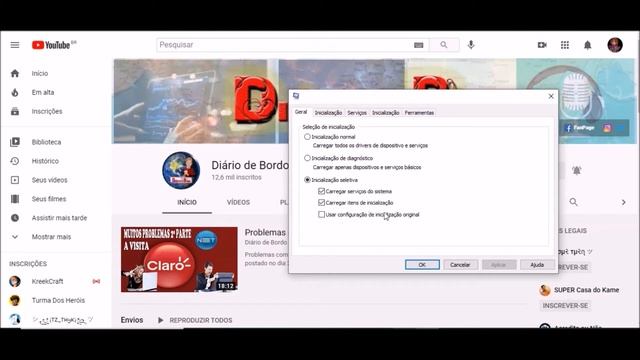Viewport: 640px width, 360px height.
Task: Open the on-screen keyboard in search bar
Action: tap(418, 45)
